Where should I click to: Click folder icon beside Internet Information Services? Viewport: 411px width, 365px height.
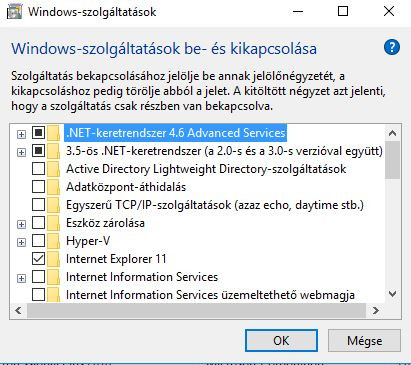(53, 277)
